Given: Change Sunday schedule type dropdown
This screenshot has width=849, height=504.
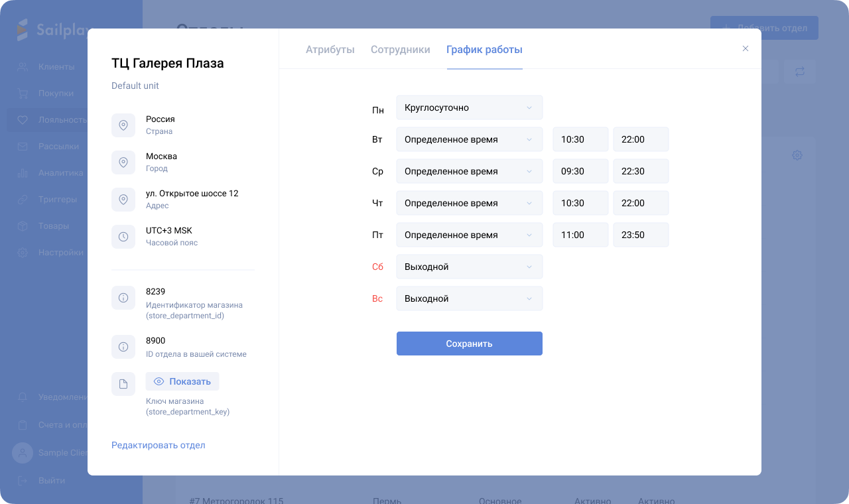Looking at the screenshot, I should tap(469, 298).
